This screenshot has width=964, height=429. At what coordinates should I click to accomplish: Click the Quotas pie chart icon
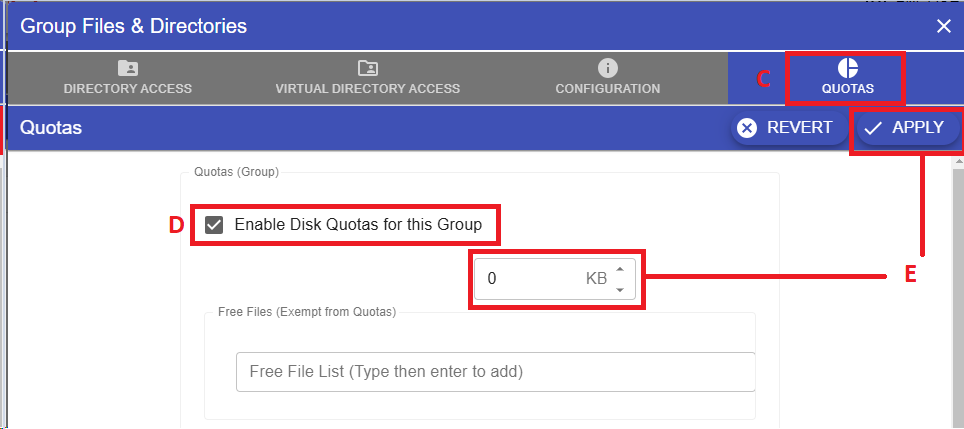coord(847,68)
